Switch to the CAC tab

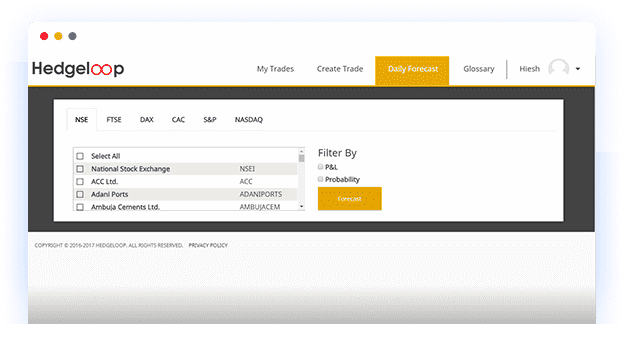[178, 119]
